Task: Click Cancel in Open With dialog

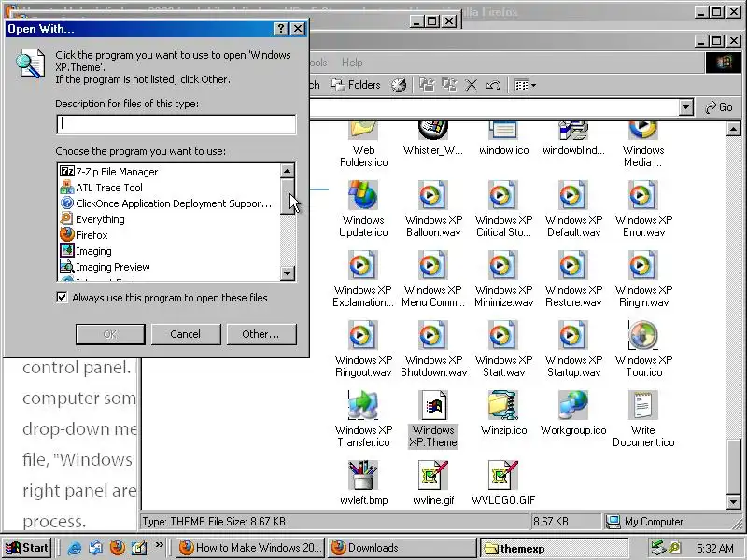Action: click(186, 334)
